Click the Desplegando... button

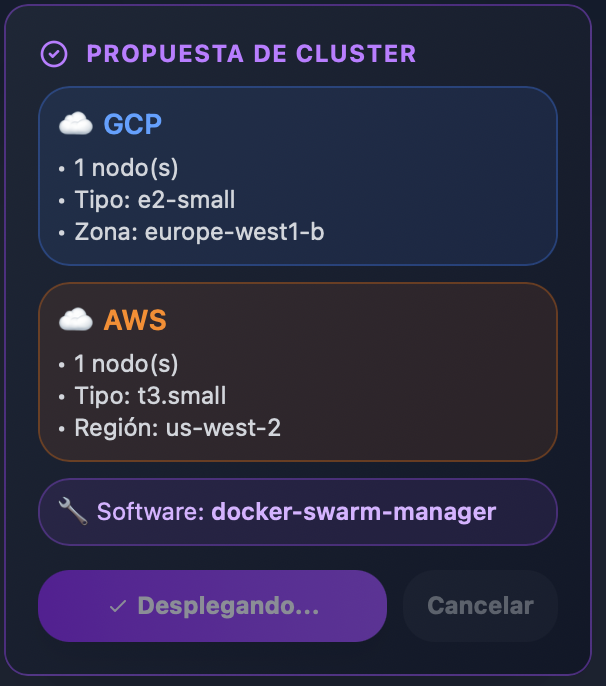click(x=212, y=606)
